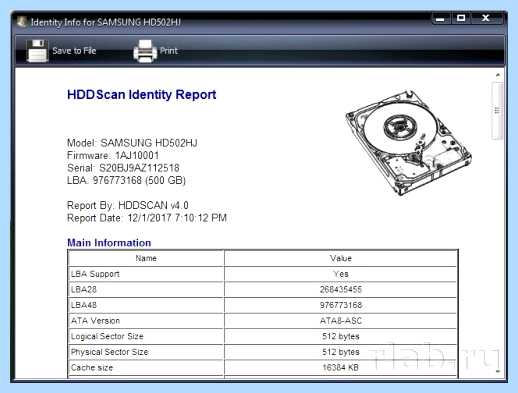The width and height of the screenshot is (518, 393).
Task: Click the 16384 KB value cell
Action: [341, 368]
